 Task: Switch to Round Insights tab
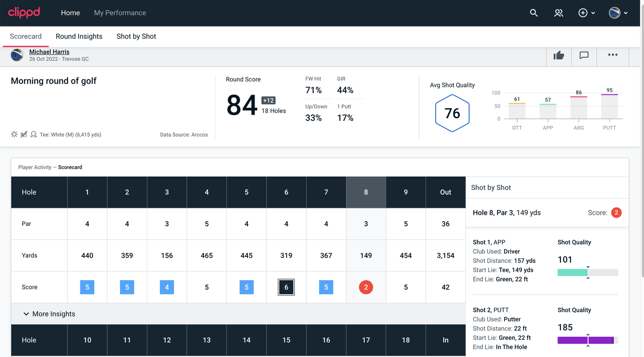point(79,36)
